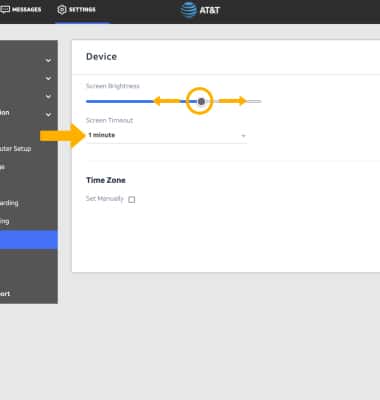Check the Set Manually checkbox

coord(132,199)
